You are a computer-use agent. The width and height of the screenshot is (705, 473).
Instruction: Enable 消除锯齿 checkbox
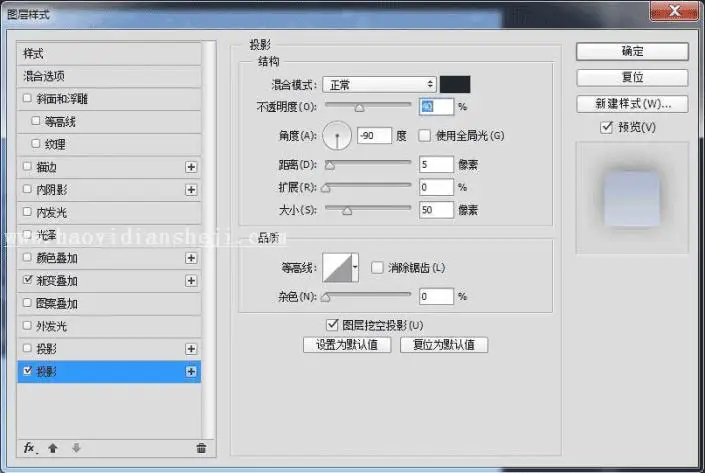pos(377,268)
